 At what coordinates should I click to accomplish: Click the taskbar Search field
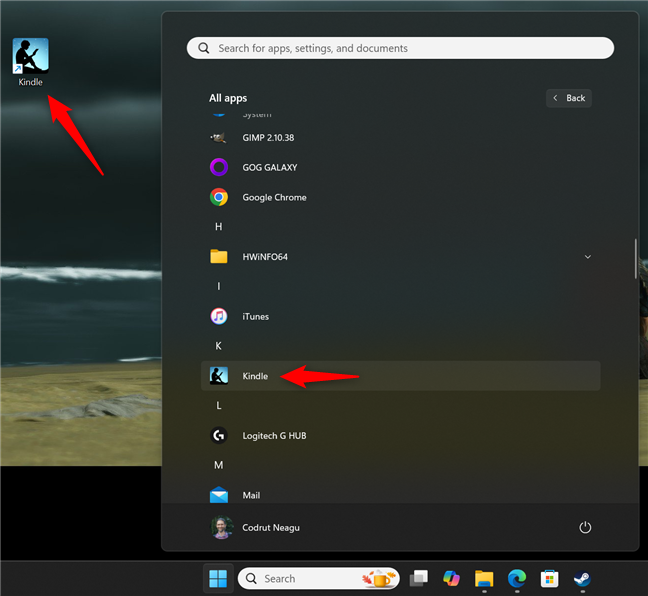(319, 579)
